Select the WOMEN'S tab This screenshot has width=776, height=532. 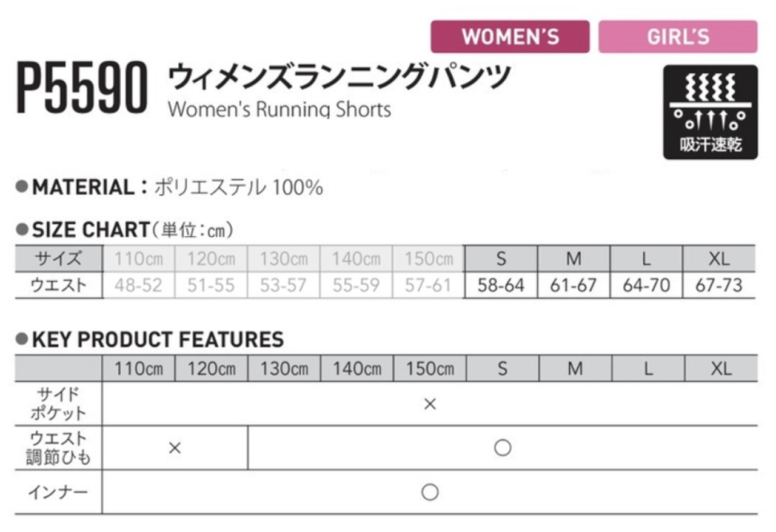pos(509,37)
